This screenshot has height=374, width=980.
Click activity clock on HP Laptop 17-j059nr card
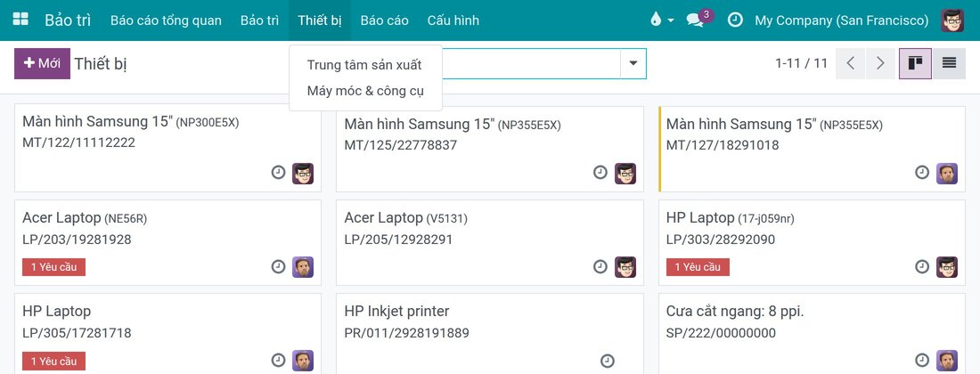(x=922, y=266)
